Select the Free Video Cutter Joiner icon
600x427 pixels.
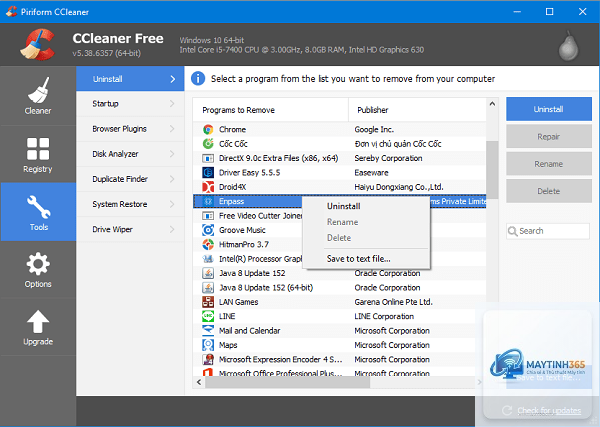208,216
